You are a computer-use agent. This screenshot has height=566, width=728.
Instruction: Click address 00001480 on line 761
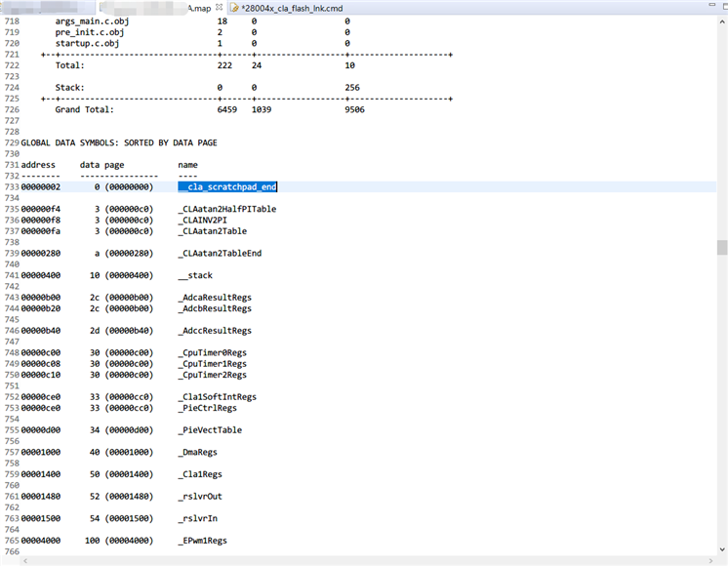click(41, 497)
